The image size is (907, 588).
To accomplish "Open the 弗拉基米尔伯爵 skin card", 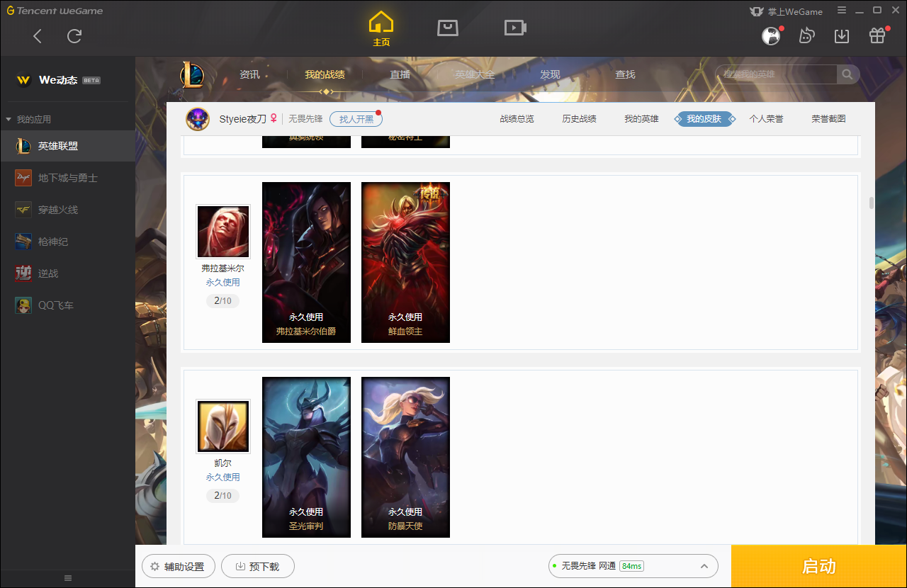I will (306, 262).
